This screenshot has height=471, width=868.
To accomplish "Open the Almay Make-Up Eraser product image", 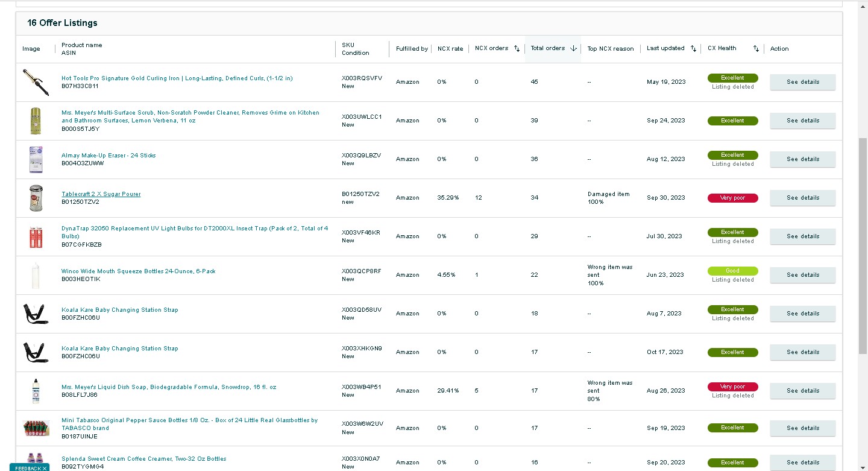I will point(36,159).
